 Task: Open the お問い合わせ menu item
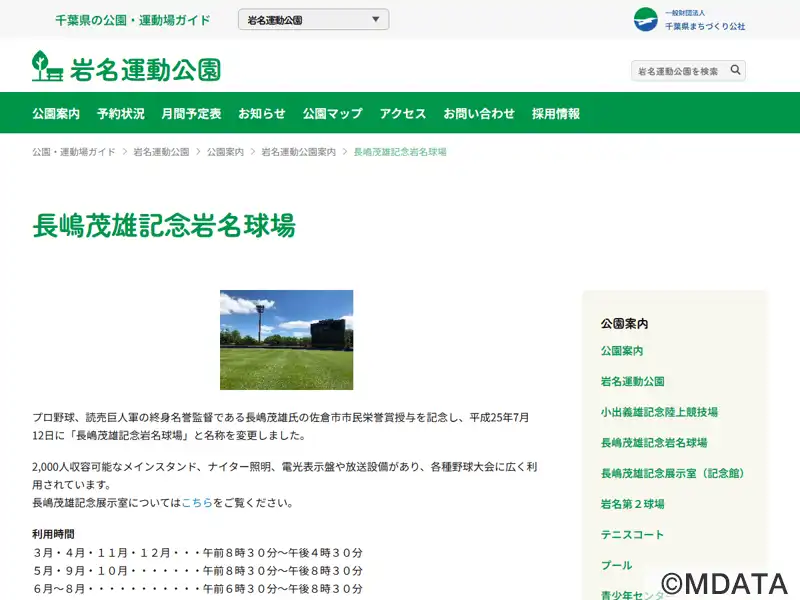point(479,114)
